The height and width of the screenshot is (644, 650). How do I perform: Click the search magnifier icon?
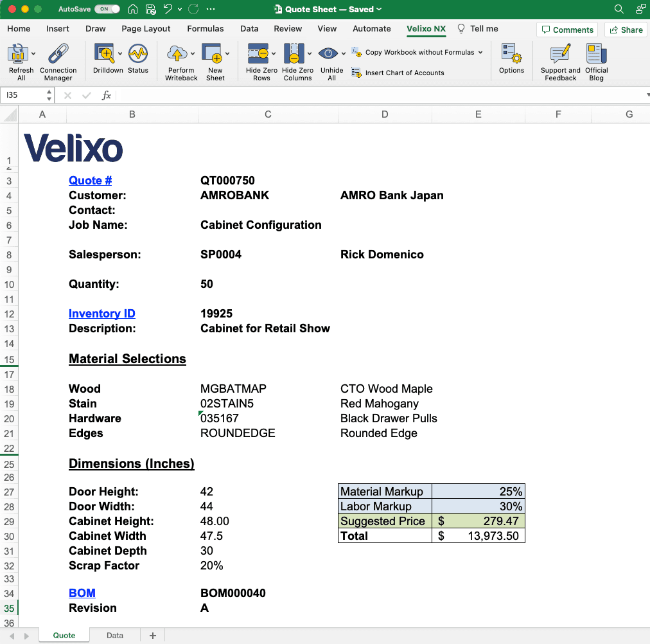click(x=619, y=9)
